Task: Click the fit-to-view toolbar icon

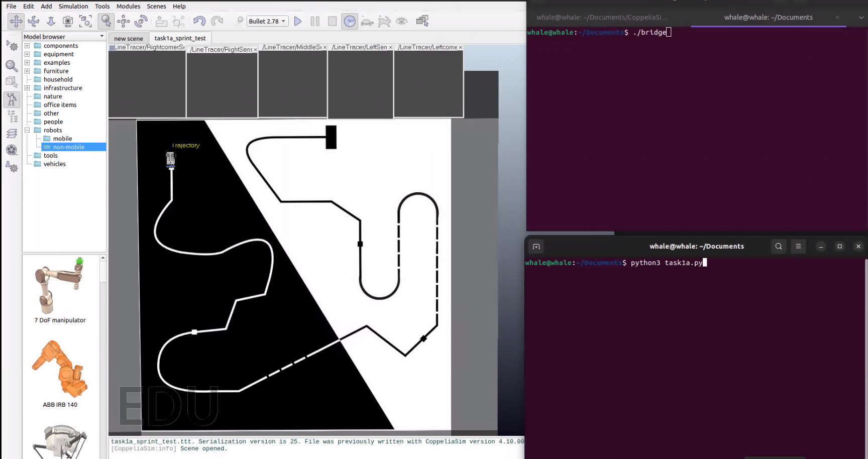Action: pos(85,21)
